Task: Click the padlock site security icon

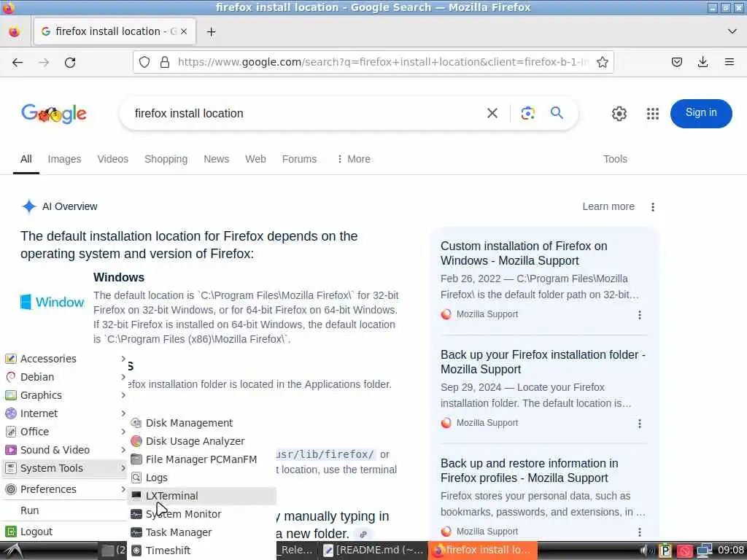Action: pyautogui.click(x=165, y=63)
